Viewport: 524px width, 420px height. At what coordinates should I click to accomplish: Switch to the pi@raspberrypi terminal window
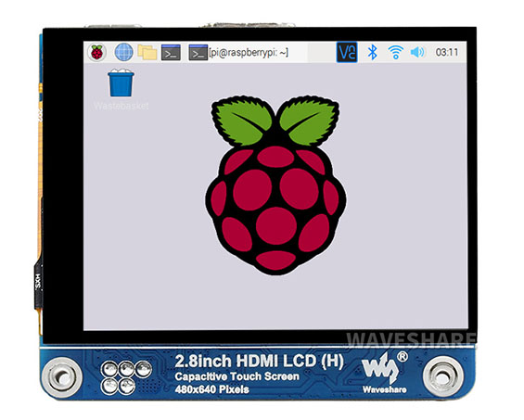[238, 53]
